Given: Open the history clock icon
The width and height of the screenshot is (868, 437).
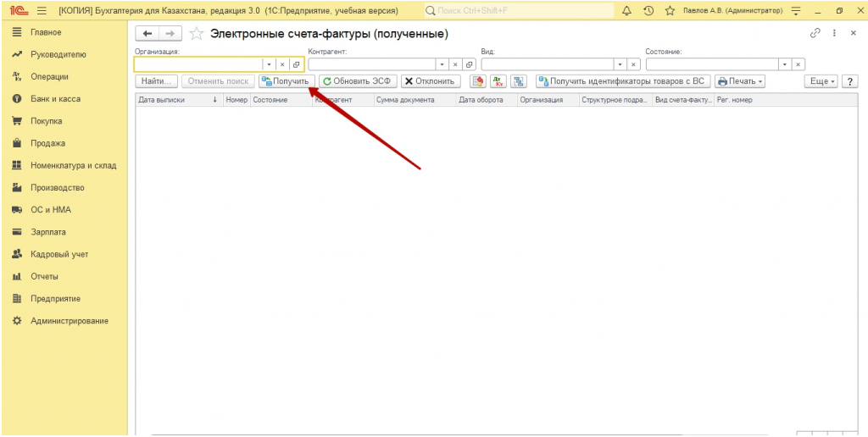Looking at the screenshot, I should 648,10.
